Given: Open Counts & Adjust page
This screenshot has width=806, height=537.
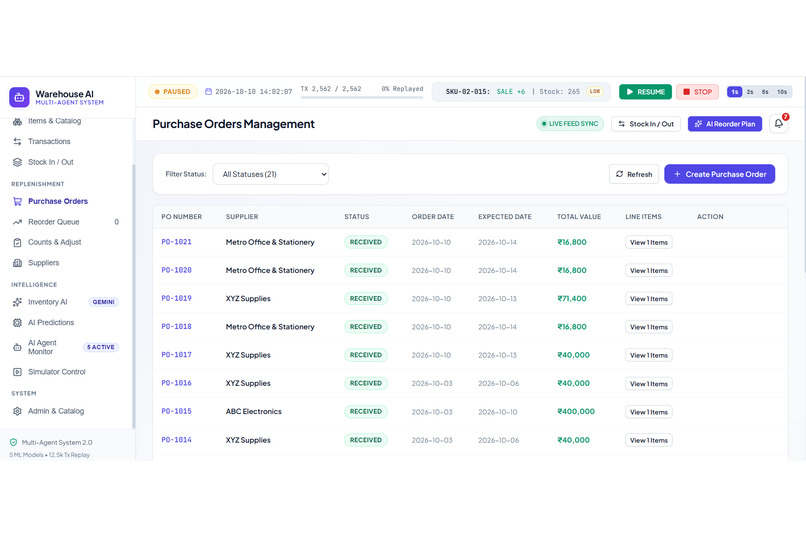Looking at the screenshot, I should point(54,243).
